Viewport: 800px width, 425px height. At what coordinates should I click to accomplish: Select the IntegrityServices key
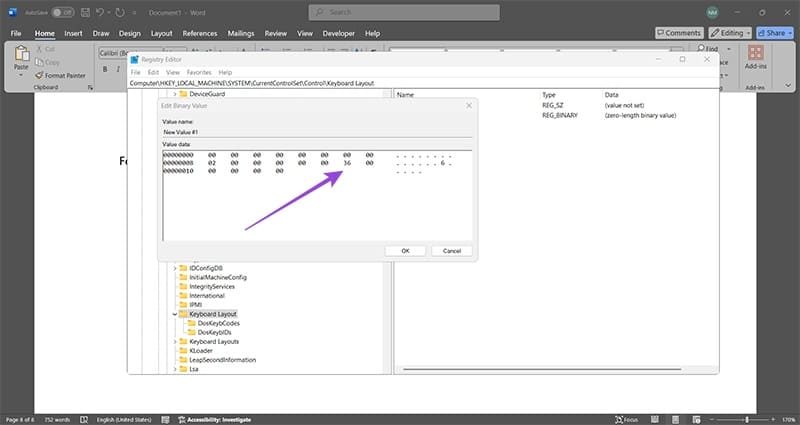212,287
